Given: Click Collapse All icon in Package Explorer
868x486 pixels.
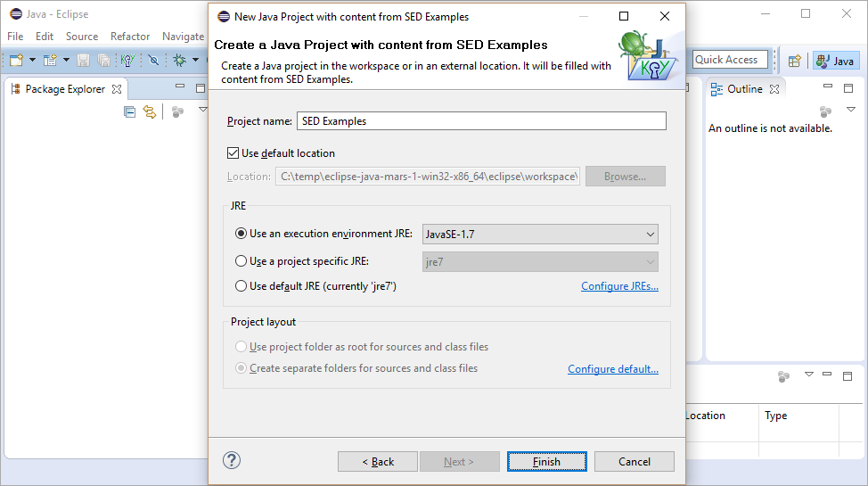Looking at the screenshot, I should point(129,112).
